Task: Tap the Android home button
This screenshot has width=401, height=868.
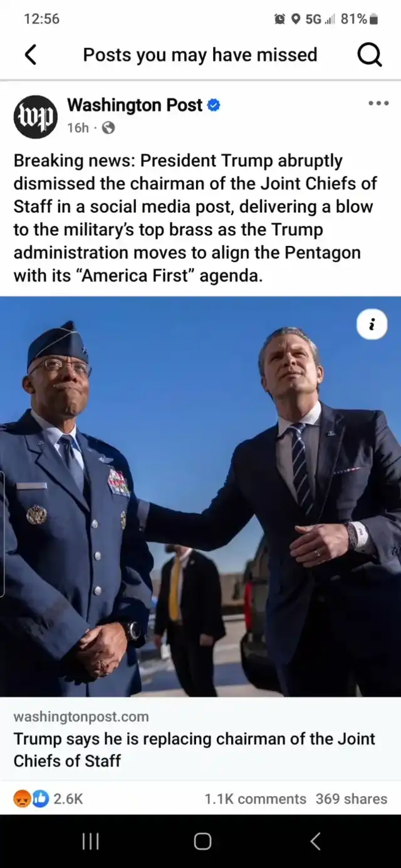Action: point(202,842)
